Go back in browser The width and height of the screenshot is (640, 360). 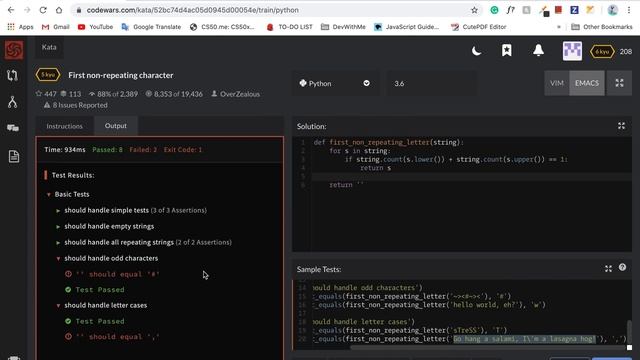tap(11, 10)
